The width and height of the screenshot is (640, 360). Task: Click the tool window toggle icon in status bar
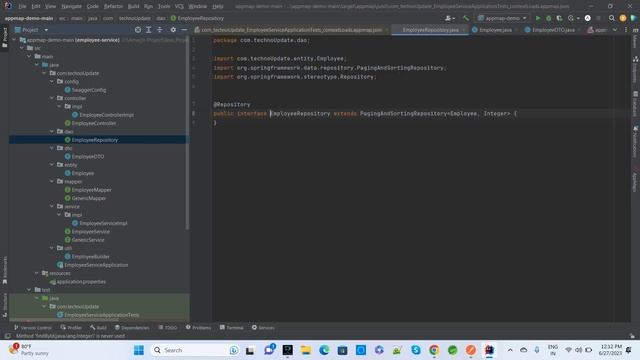7,336
